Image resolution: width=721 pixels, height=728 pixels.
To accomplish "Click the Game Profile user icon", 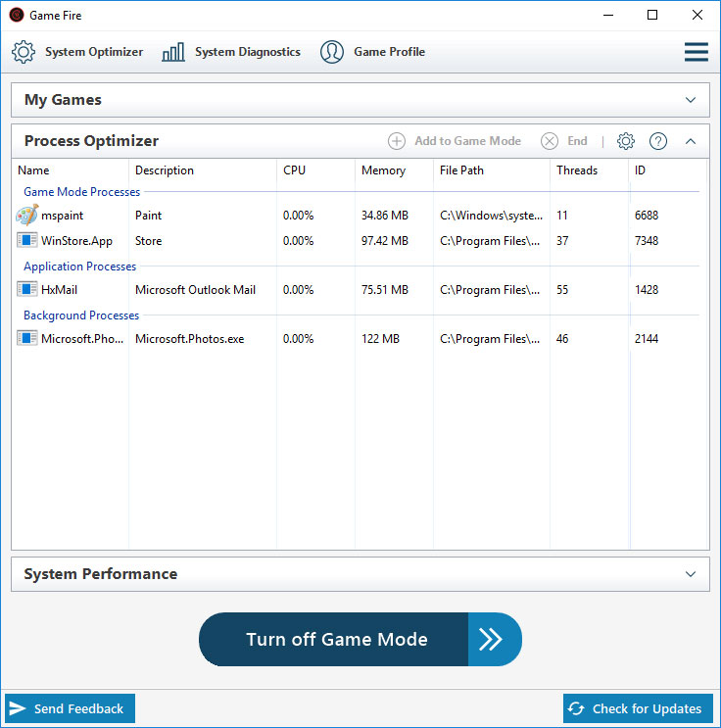I will (x=332, y=52).
